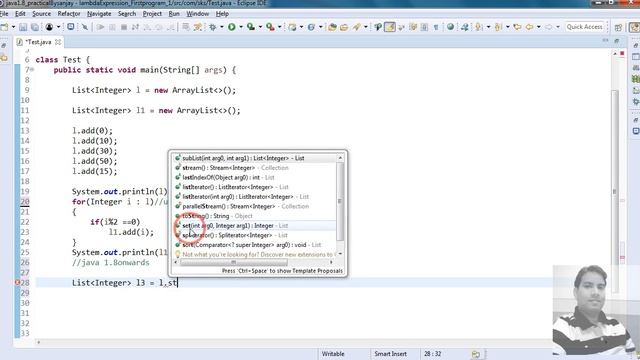Open the Project menu
Screen dimensions: 640x360
point(152,13)
